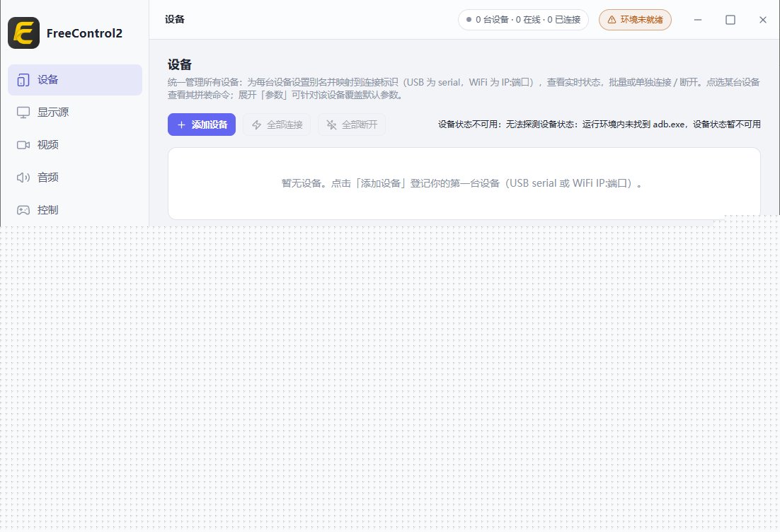Click the 设备 page heading
The height and width of the screenshot is (532, 780).
[180, 64]
